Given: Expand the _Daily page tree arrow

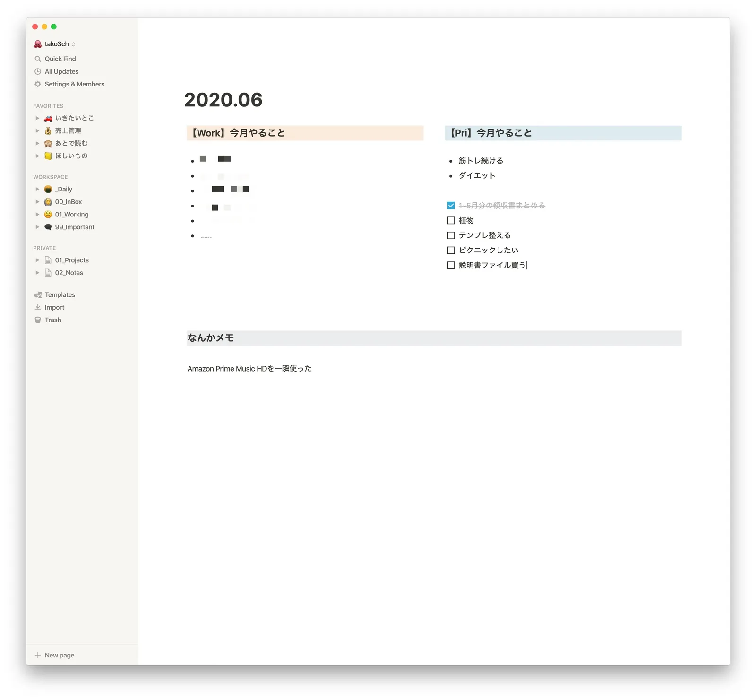Looking at the screenshot, I should (x=37, y=189).
